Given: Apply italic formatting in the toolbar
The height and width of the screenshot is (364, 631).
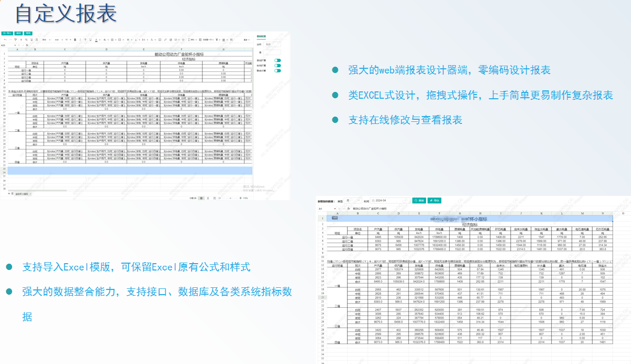Looking at the screenshot, I should tap(80, 39).
